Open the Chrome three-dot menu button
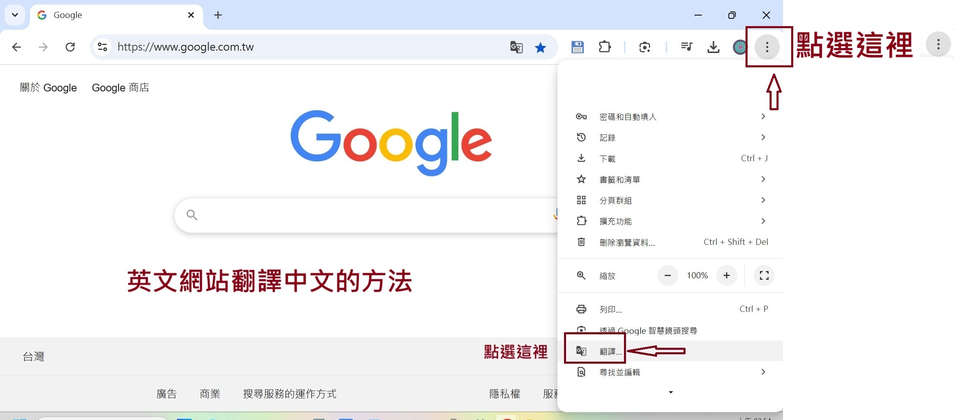This screenshot has width=980, height=420. point(767,47)
